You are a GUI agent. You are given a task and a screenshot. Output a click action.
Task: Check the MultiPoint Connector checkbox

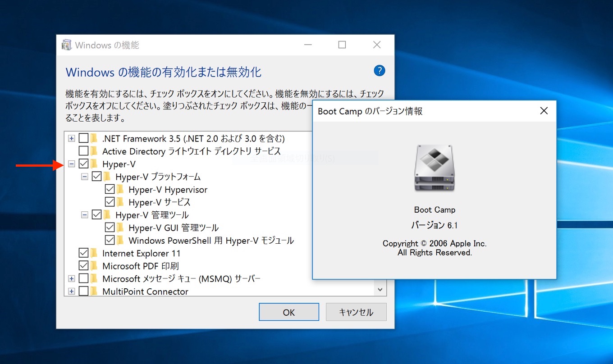(83, 291)
